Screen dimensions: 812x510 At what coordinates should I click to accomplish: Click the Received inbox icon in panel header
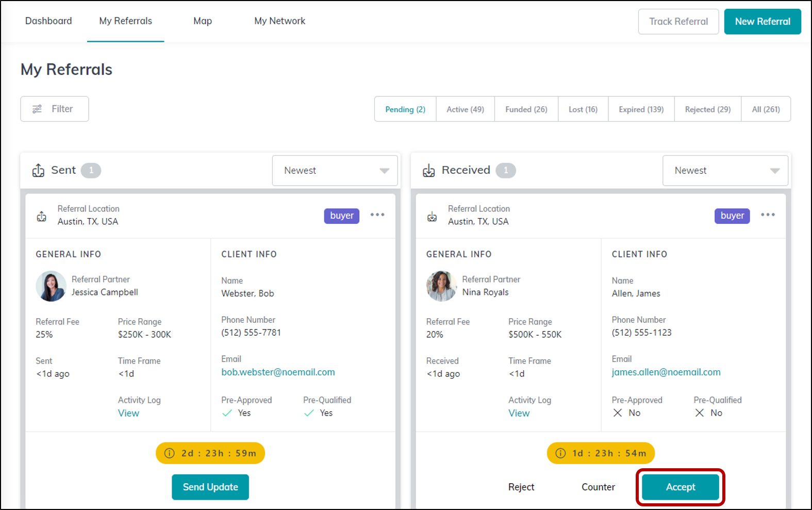(x=429, y=171)
